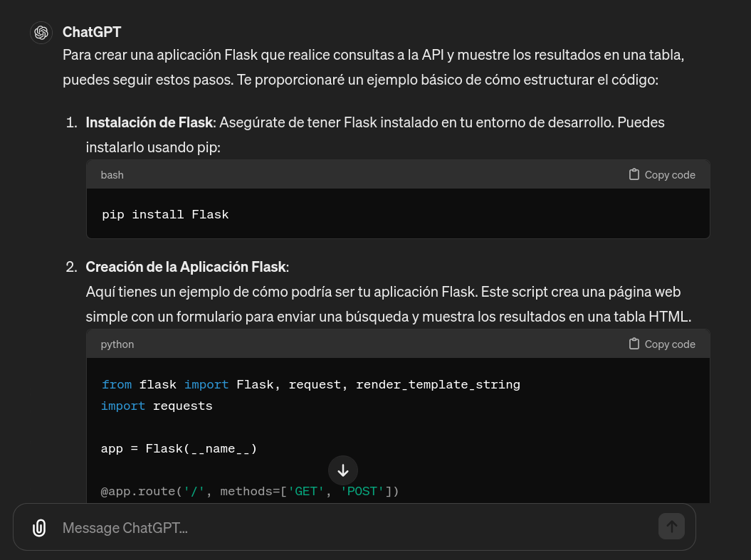Select the pip install Flask command text
751x560 pixels.
(x=165, y=213)
